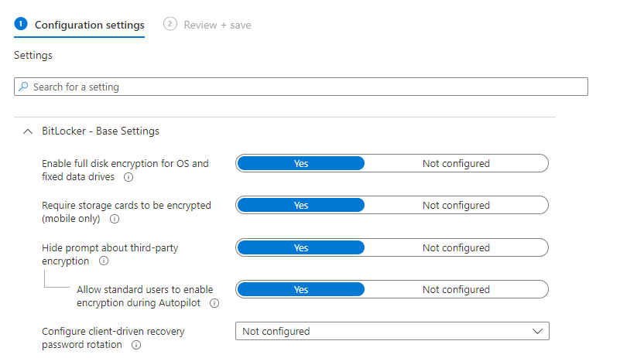
Task: Click info icon next to Autopilot encryption
Action: [x=214, y=303]
